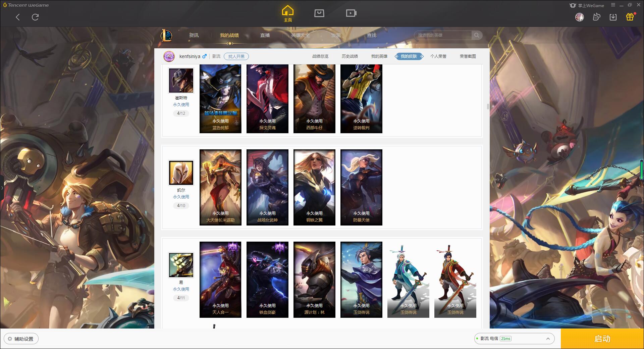Viewport: 644px width, 349px height.
Task: Open the download manager icon
Action: pos(613,17)
